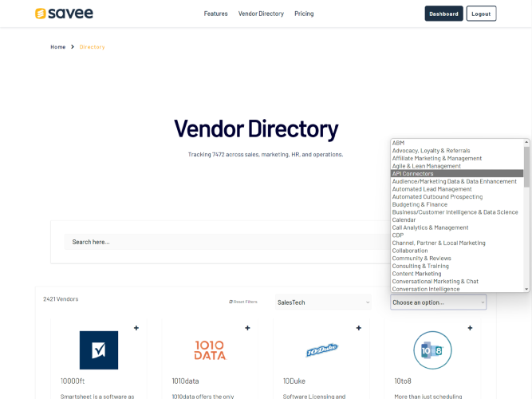Choose Budgeting & Finance option
Image resolution: width=532 pixels, height=399 pixels.
[x=457, y=204]
